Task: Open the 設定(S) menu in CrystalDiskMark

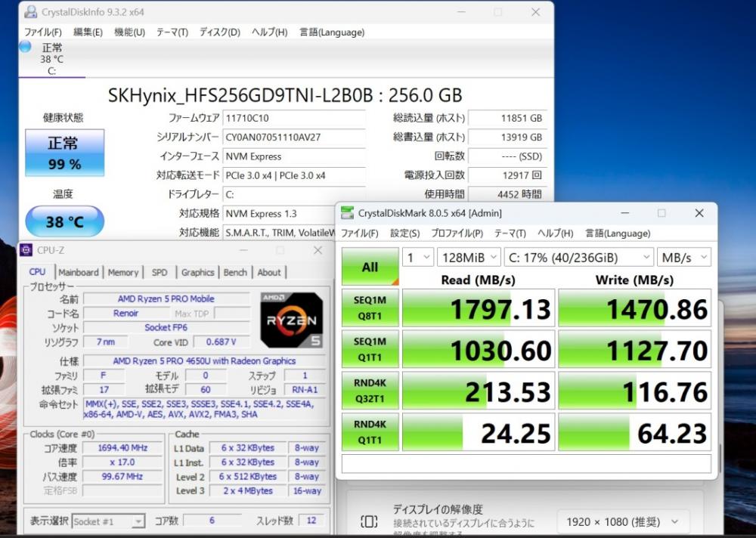Action: (x=404, y=233)
